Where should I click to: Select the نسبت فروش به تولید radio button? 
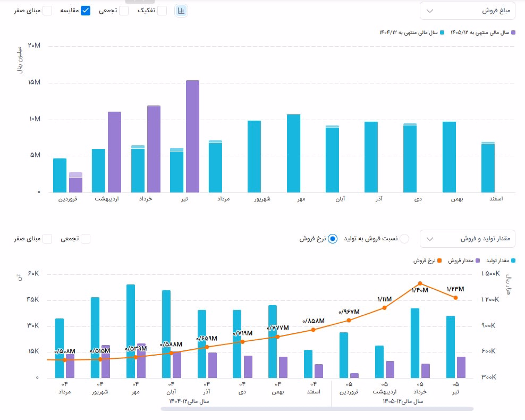[x=404, y=239]
